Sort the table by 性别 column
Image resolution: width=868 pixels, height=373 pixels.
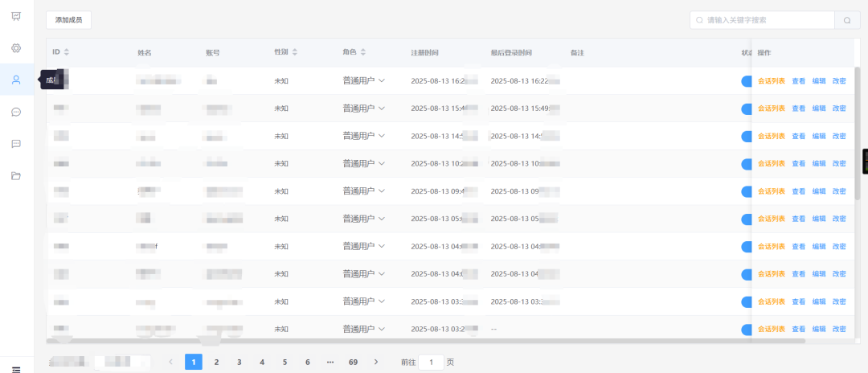point(294,52)
